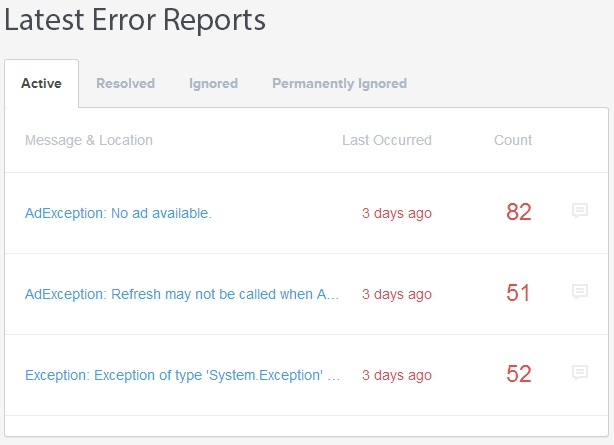The image size is (614, 445).
Task: Switch to the Resolved tab
Action: [x=125, y=83]
